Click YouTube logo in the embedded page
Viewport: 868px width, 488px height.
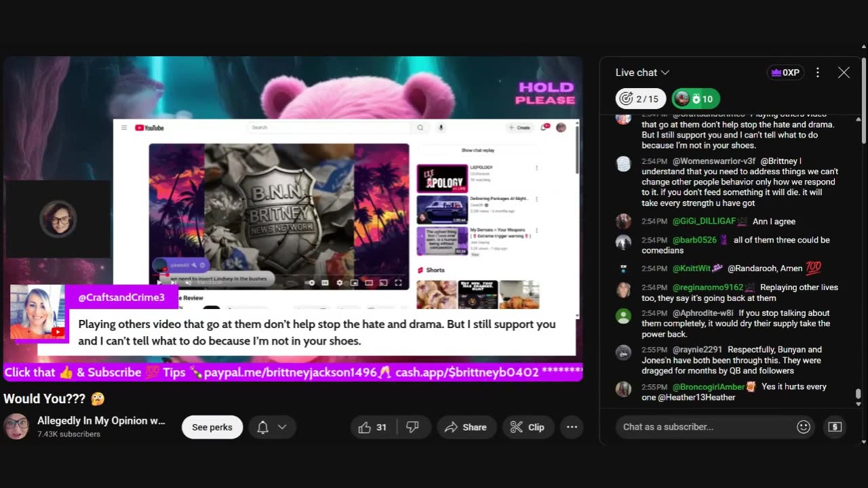pos(149,127)
